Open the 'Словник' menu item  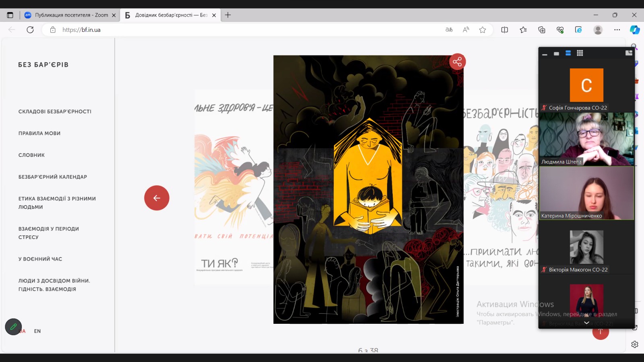(x=31, y=155)
